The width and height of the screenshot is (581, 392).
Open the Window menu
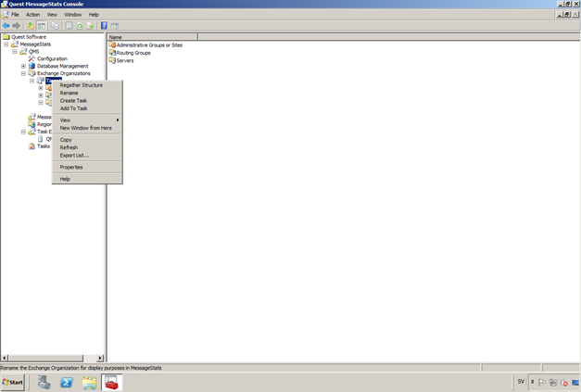[72, 15]
